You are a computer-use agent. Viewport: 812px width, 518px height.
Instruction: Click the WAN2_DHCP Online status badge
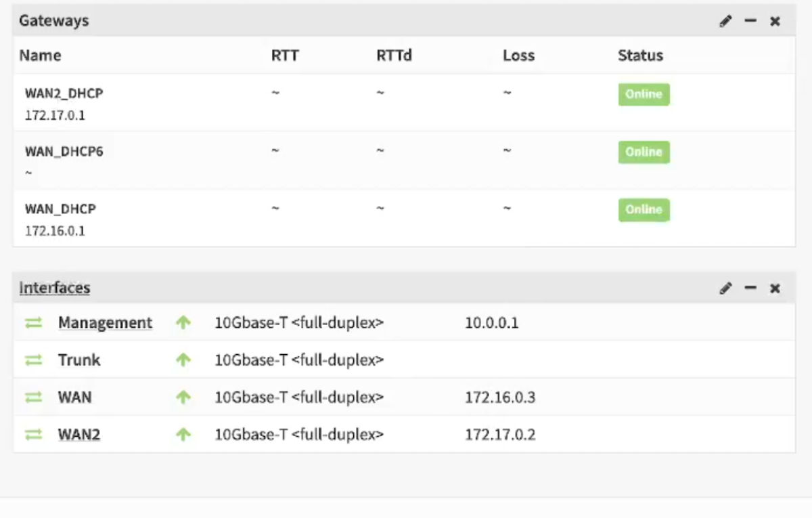[x=644, y=94]
